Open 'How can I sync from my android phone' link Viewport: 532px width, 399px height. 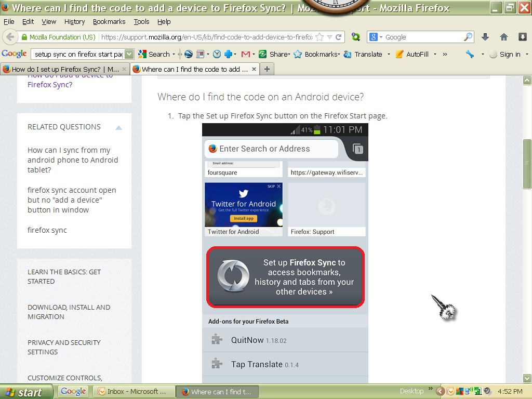pos(73,160)
